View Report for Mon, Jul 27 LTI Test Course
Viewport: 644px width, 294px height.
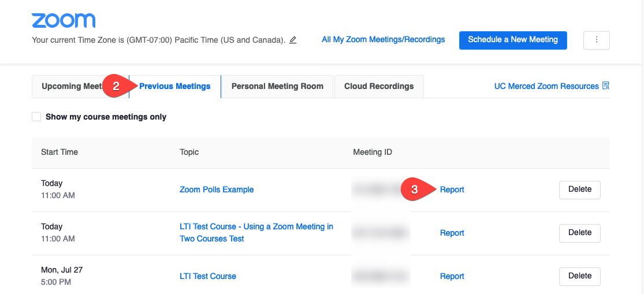coord(452,276)
